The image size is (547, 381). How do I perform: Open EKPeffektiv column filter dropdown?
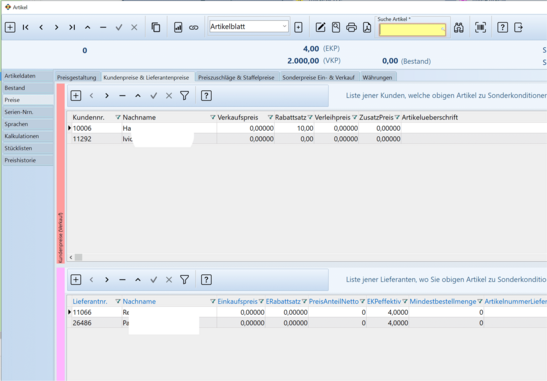coord(405,301)
